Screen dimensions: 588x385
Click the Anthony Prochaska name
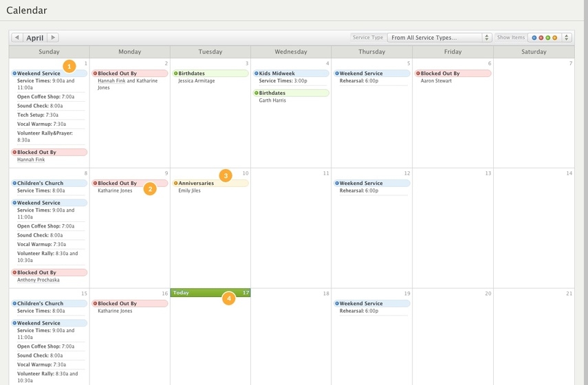(39, 280)
